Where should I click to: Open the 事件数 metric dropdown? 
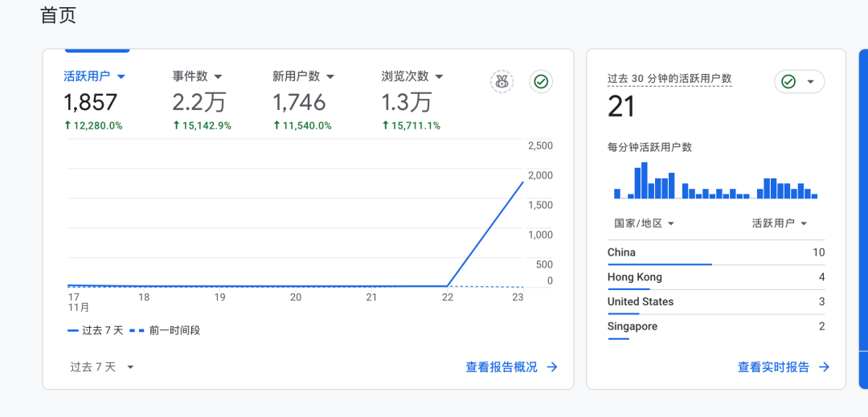click(197, 76)
